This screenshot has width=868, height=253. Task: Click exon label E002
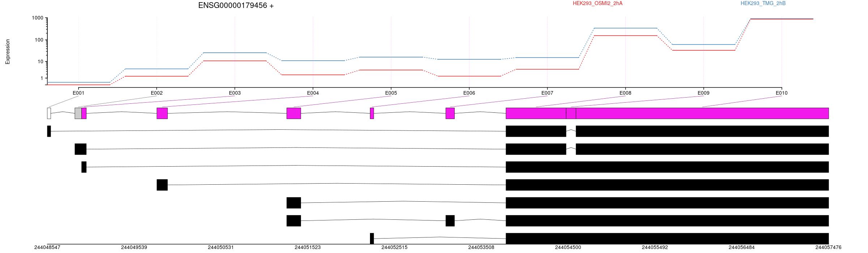(157, 93)
